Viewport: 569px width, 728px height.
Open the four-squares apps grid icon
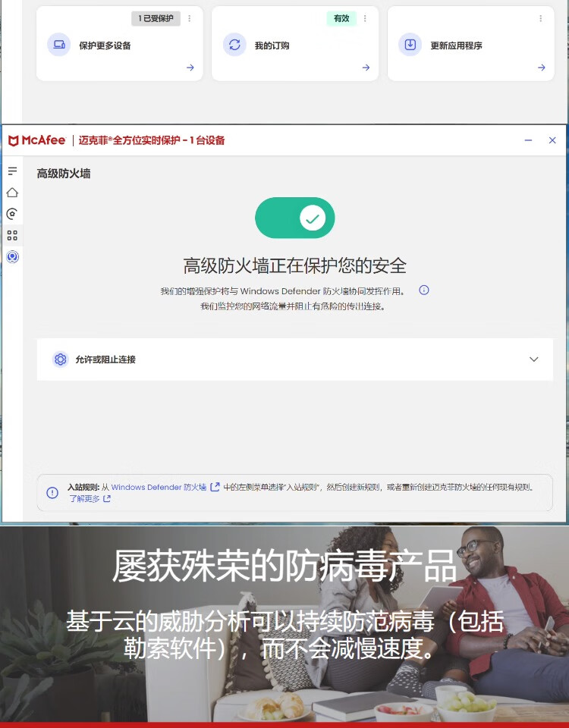point(13,235)
